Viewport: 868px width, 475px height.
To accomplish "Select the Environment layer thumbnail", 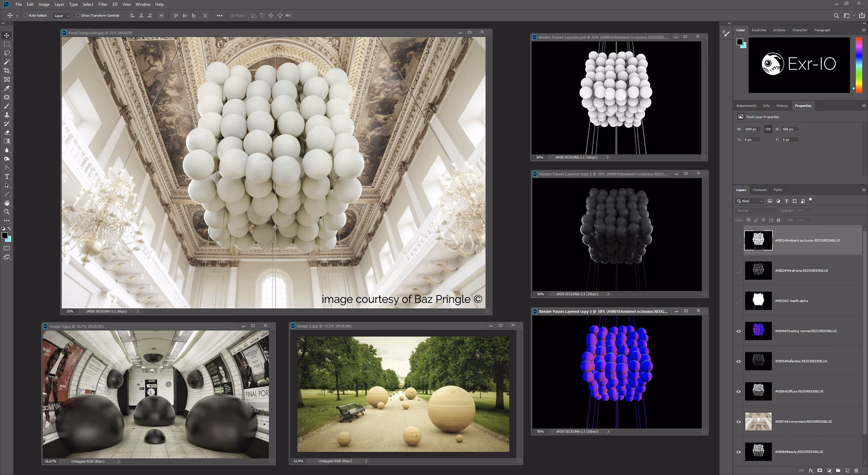I will 758,422.
